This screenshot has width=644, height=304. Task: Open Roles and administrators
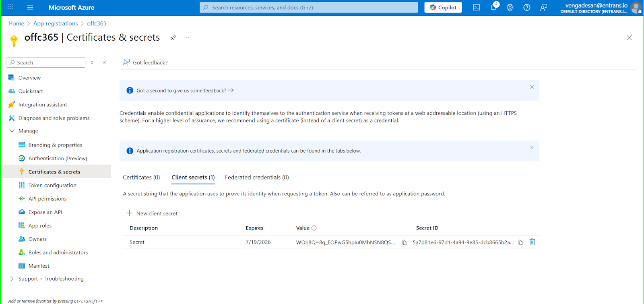point(58,252)
